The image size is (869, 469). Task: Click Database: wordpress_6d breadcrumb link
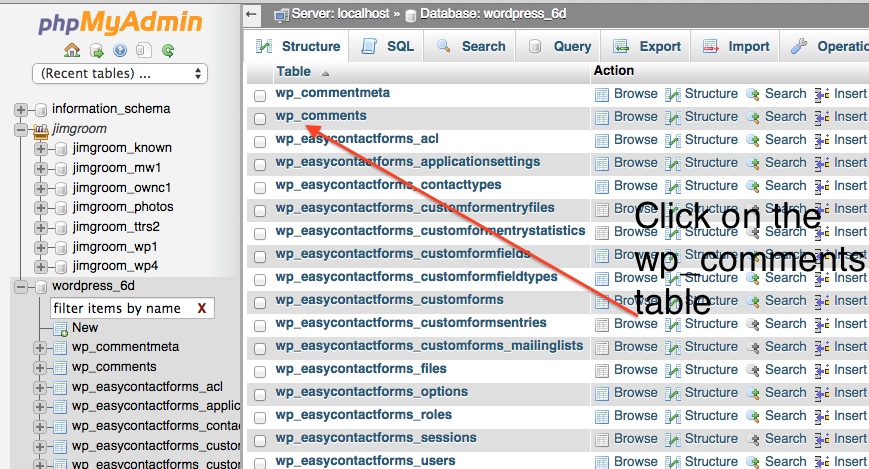[493, 14]
